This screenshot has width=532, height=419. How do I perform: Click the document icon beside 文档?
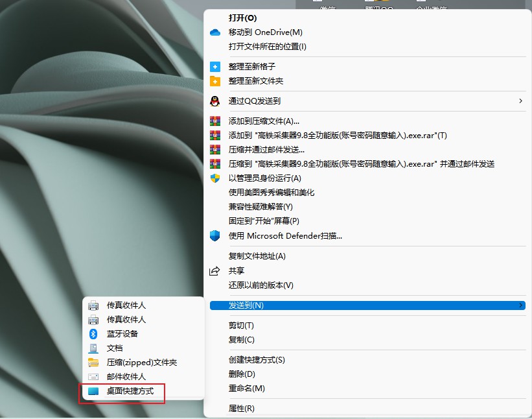[93, 348]
